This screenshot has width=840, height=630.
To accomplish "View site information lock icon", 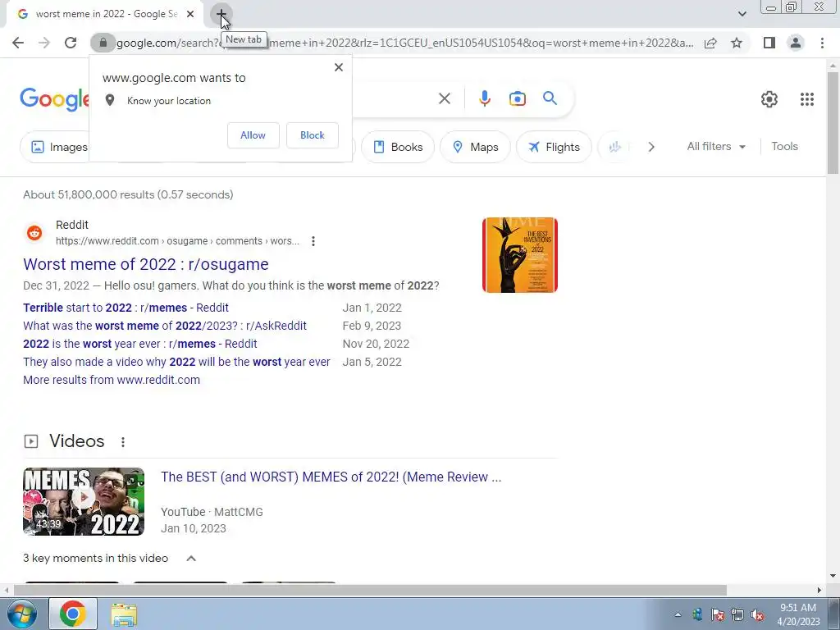I will coord(103,43).
